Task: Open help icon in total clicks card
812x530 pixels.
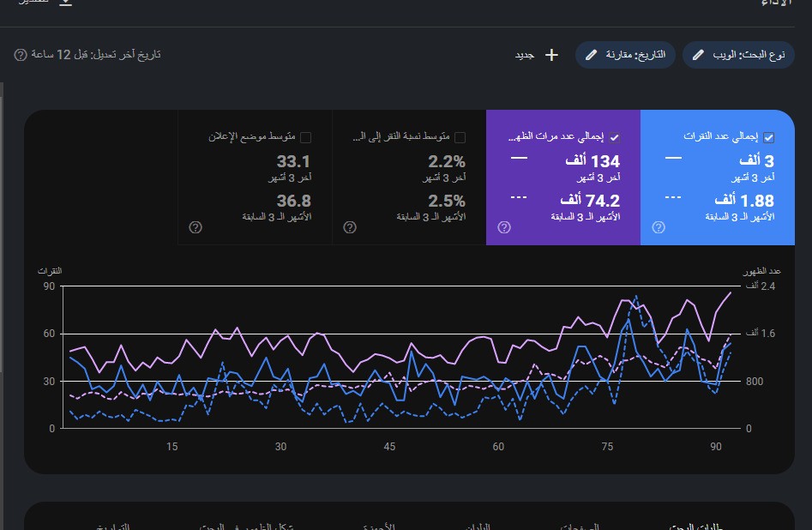Action: 659,227
